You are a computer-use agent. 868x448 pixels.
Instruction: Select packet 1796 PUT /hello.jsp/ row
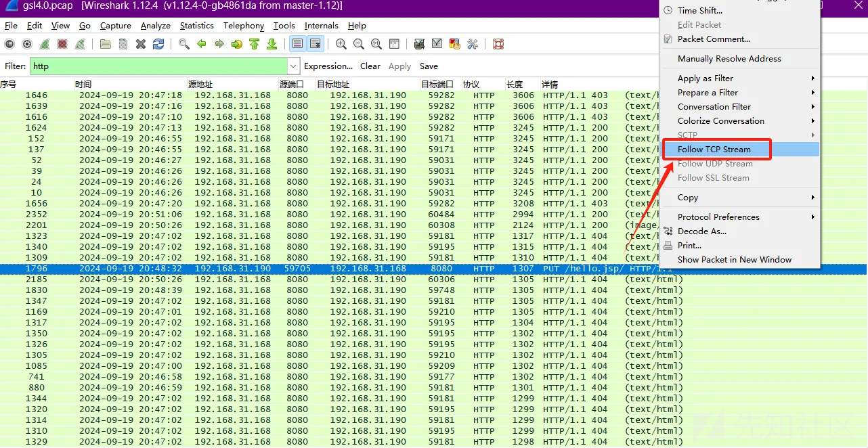[x=433, y=269]
